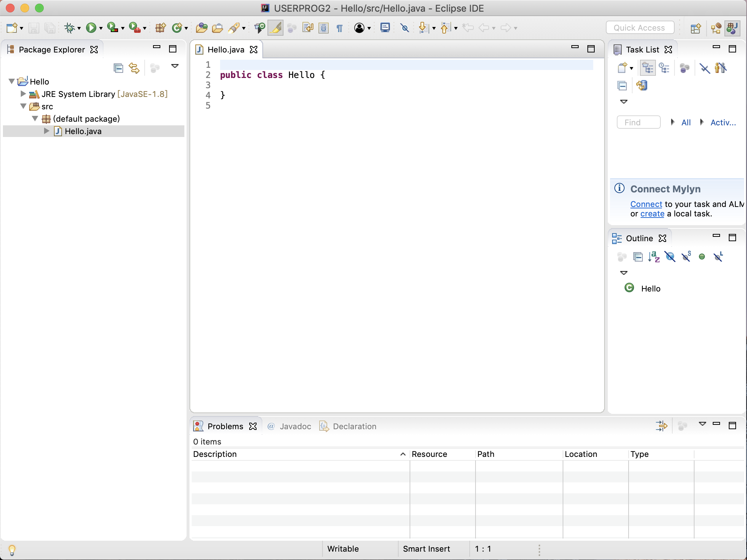Viewport: 747px width, 560px height.
Task: Toggle Link with Editor in Package Explorer
Action: coord(134,68)
